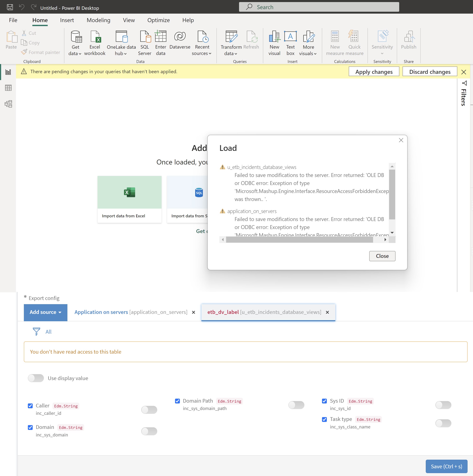Open the Modeling ribbon tab
The image size is (473, 476).
(98, 20)
